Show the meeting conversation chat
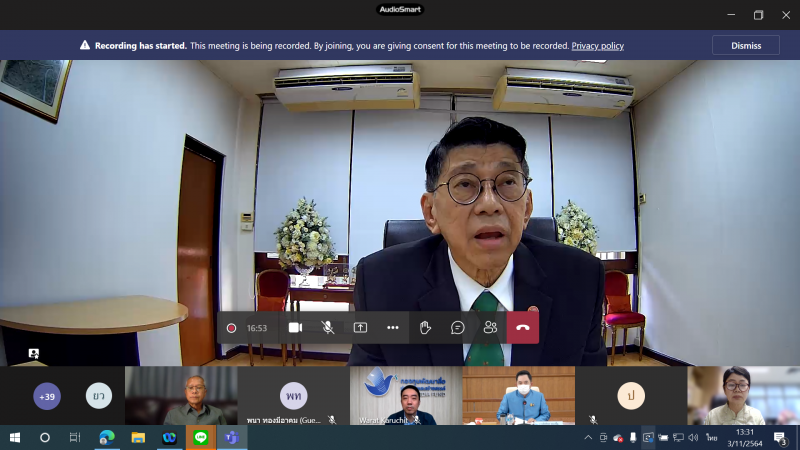This screenshot has width=800, height=450. pyautogui.click(x=458, y=328)
